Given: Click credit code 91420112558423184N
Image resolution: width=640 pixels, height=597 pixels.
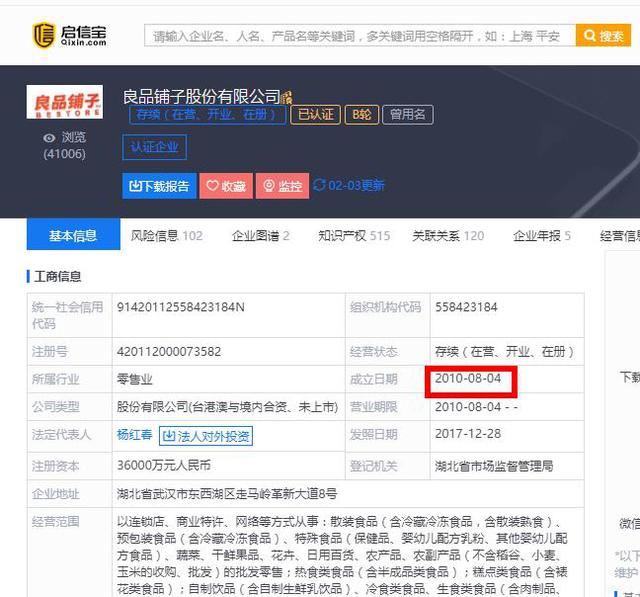Looking at the screenshot, I should pyautogui.click(x=180, y=307).
